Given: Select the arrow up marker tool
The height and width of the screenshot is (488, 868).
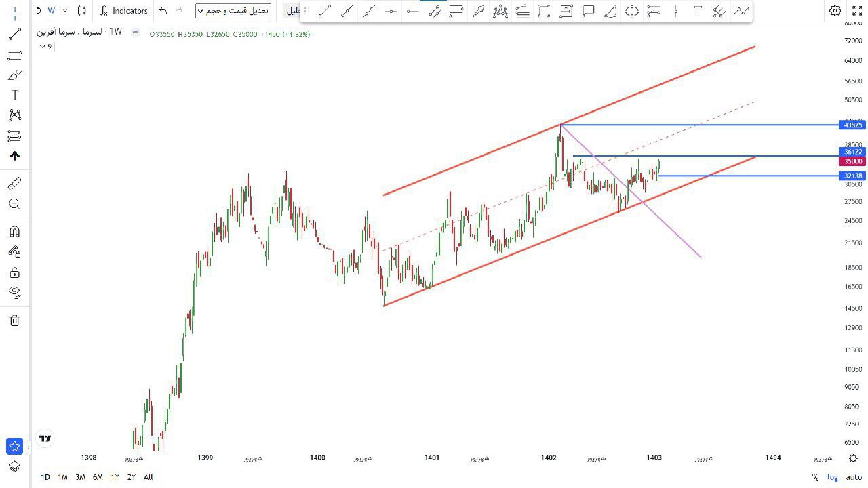Looking at the screenshot, I should pyautogui.click(x=14, y=156).
